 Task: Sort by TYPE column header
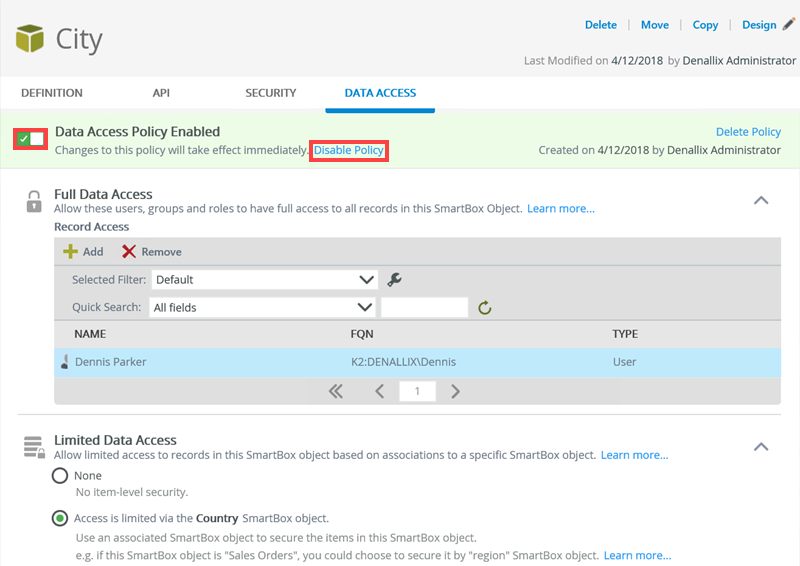[625, 334]
